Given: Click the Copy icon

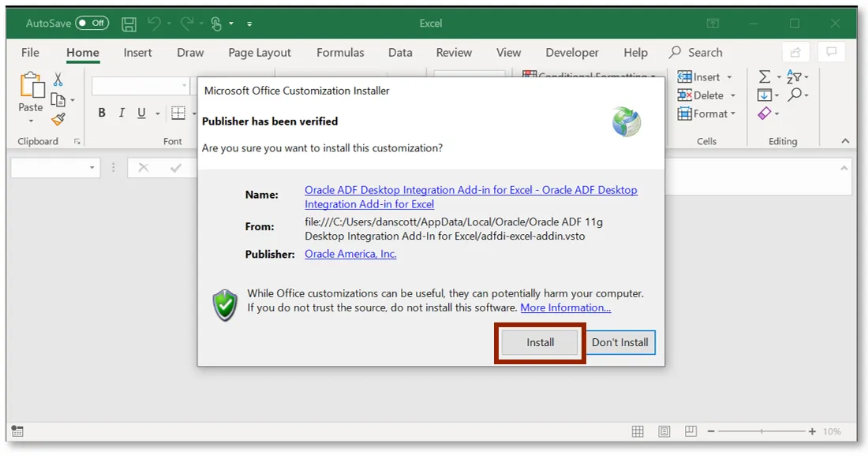Looking at the screenshot, I should point(58,99).
